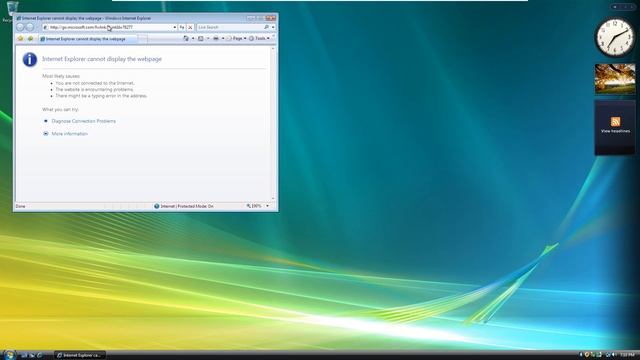
Task: Click the 'Done' status bar text
Action: click(x=20, y=207)
